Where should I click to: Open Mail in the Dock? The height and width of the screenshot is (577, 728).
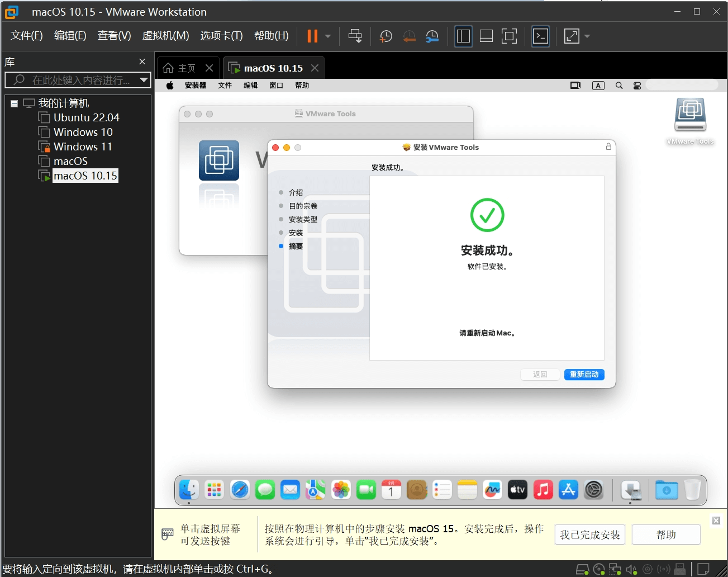pos(291,490)
